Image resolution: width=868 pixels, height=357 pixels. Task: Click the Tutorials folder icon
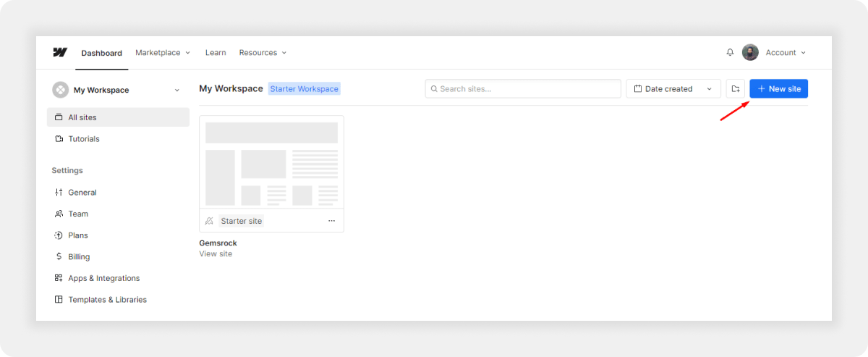pyautogui.click(x=59, y=138)
